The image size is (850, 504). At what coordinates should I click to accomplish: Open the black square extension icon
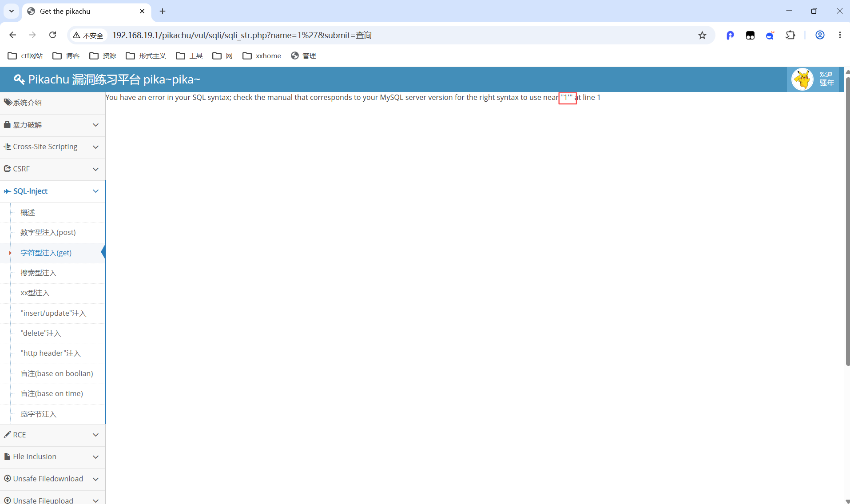pyautogui.click(x=750, y=35)
